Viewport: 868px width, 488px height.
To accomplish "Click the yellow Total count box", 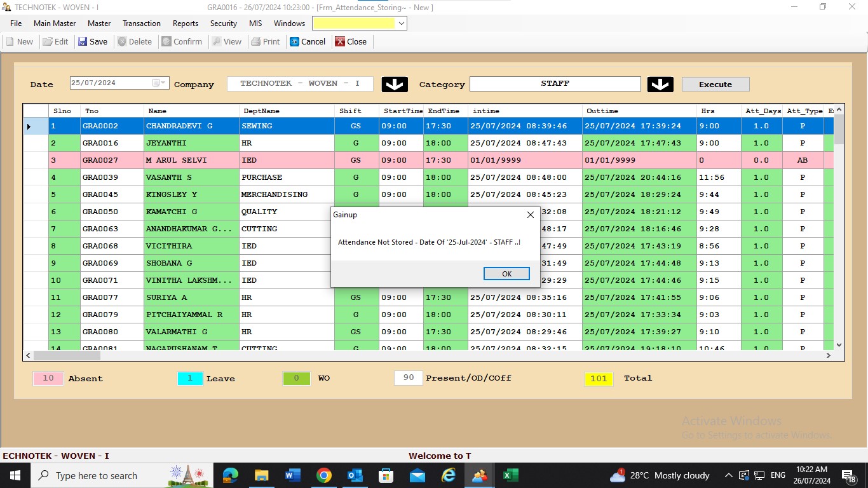I will (x=599, y=379).
